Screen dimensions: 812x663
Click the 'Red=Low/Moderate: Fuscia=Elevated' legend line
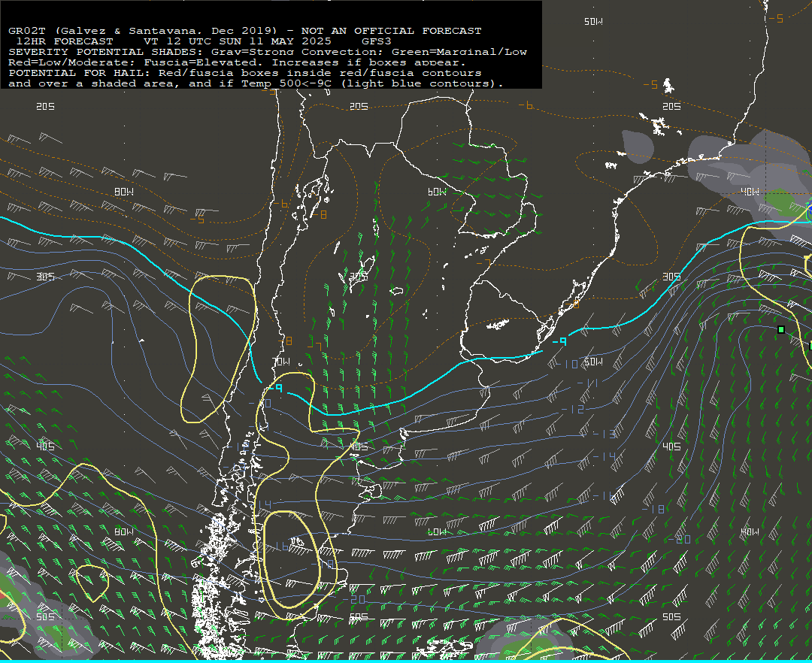(x=237, y=62)
